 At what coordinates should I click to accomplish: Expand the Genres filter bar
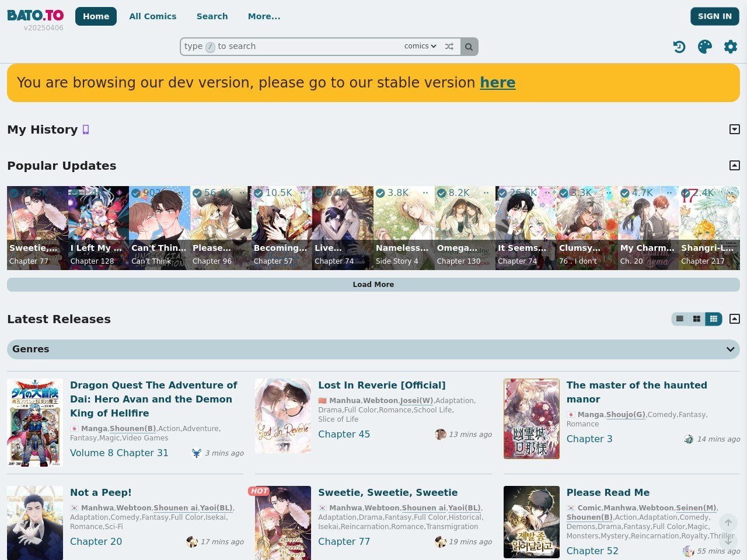[x=373, y=349]
